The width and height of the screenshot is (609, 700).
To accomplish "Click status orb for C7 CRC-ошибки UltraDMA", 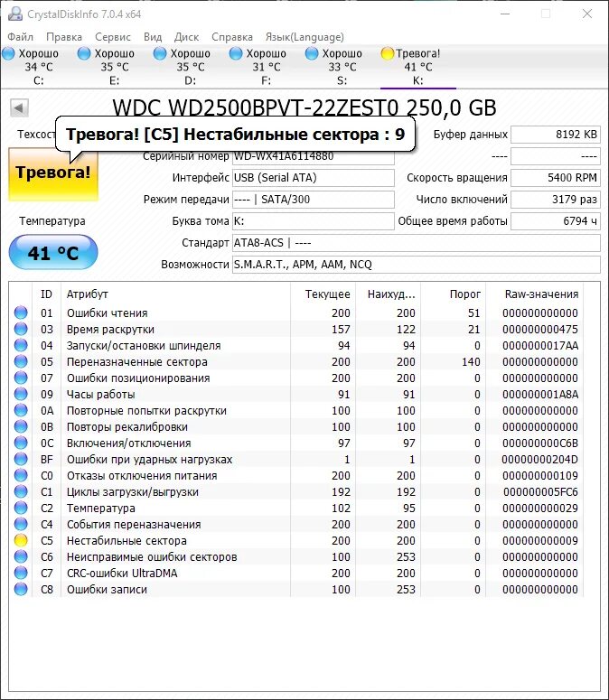I will [x=21, y=573].
